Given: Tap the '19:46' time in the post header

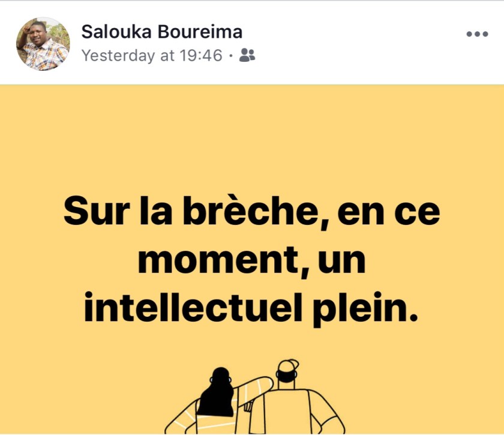Looking at the screenshot, I should (201, 55).
